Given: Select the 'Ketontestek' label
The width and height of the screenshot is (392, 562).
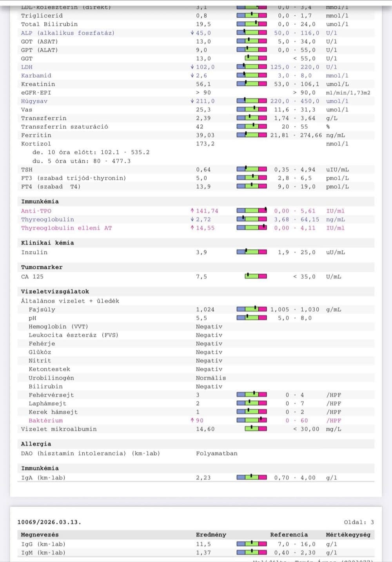Looking at the screenshot, I should (49, 369).
